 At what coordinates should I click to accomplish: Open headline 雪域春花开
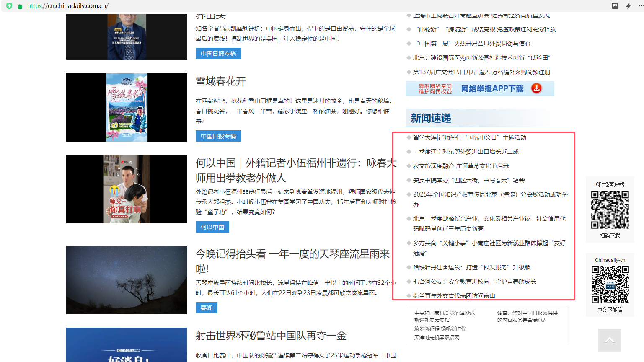pos(221,81)
